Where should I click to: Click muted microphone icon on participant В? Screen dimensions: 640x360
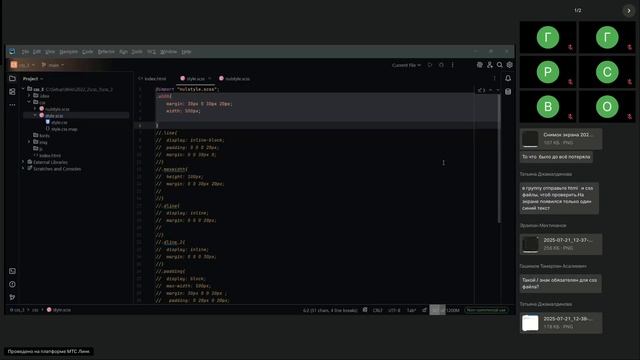570,117
